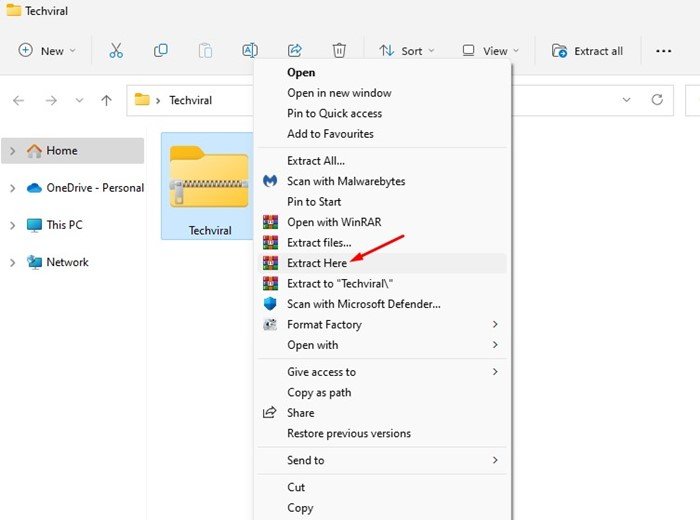Open the Open with submenu
The width and height of the screenshot is (700, 520).
(382, 345)
